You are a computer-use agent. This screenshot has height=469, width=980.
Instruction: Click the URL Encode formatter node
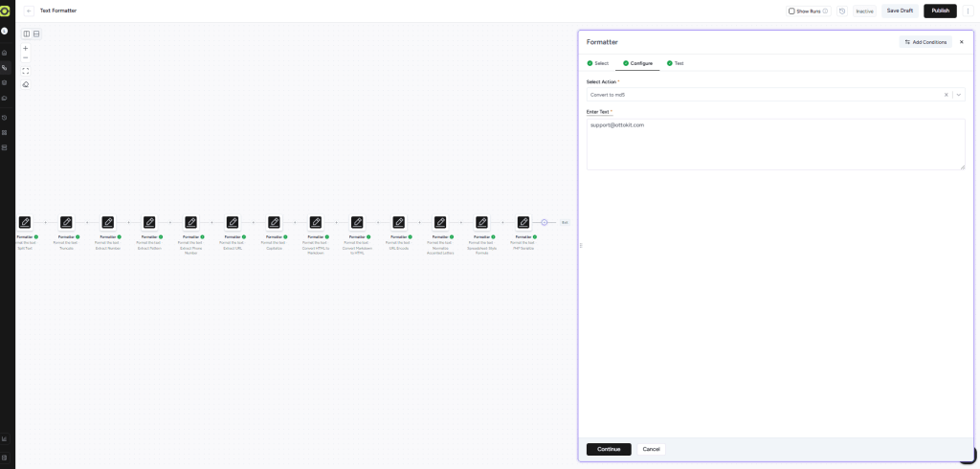[x=399, y=222]
